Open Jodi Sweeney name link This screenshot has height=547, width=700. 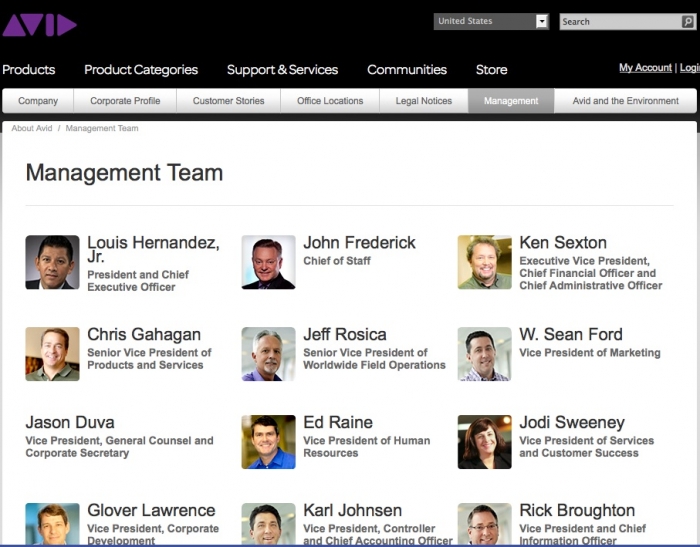[572, 422]
